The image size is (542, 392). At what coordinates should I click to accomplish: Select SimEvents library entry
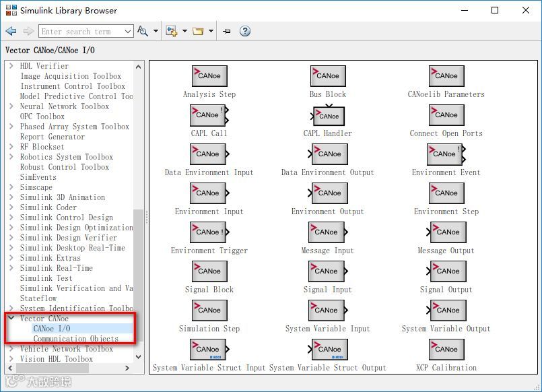[38, 177]
